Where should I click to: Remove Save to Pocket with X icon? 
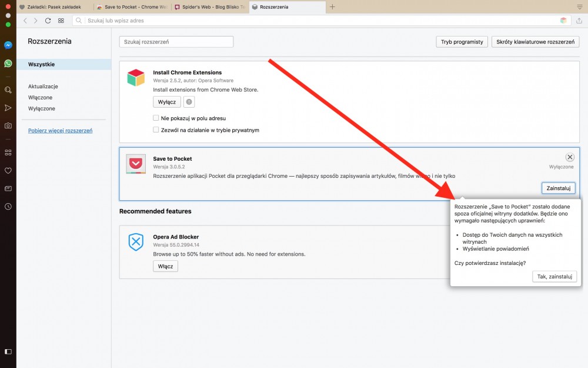click(570, 157)
